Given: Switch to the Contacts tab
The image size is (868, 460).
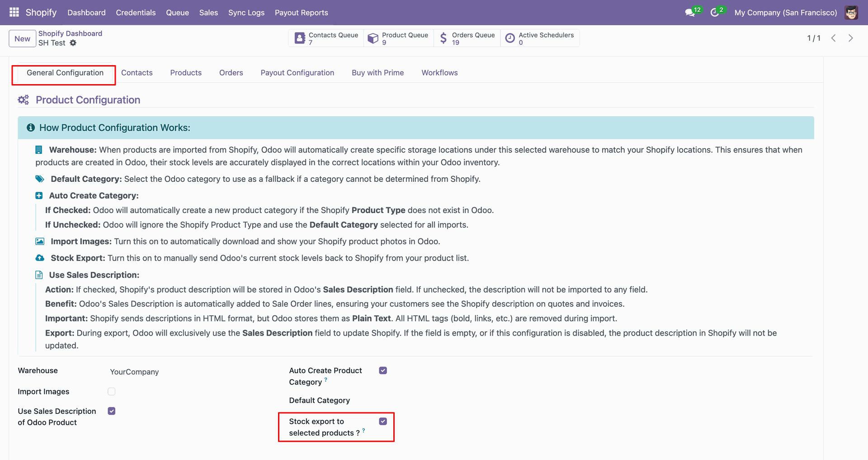Looking at the screenshot, I should click(x=137, y=73).
